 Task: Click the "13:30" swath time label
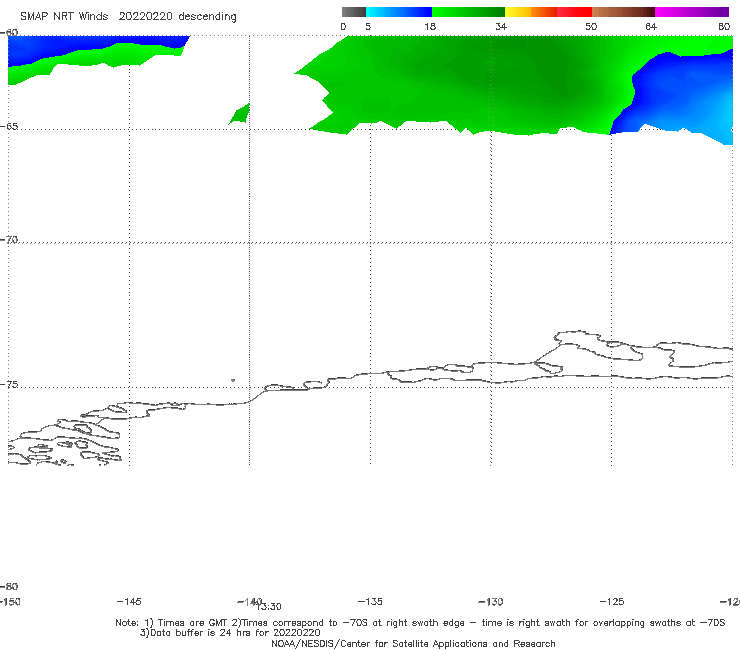click(269, 607)
